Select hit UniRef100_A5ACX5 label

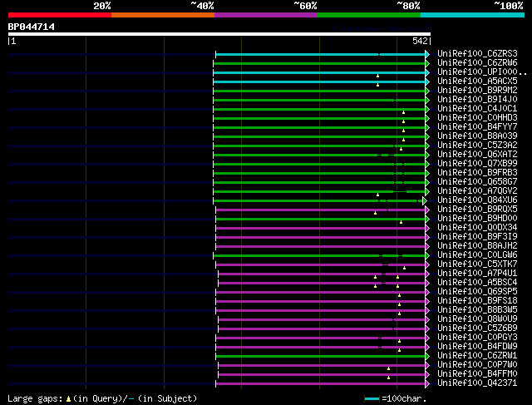(477, 81)
